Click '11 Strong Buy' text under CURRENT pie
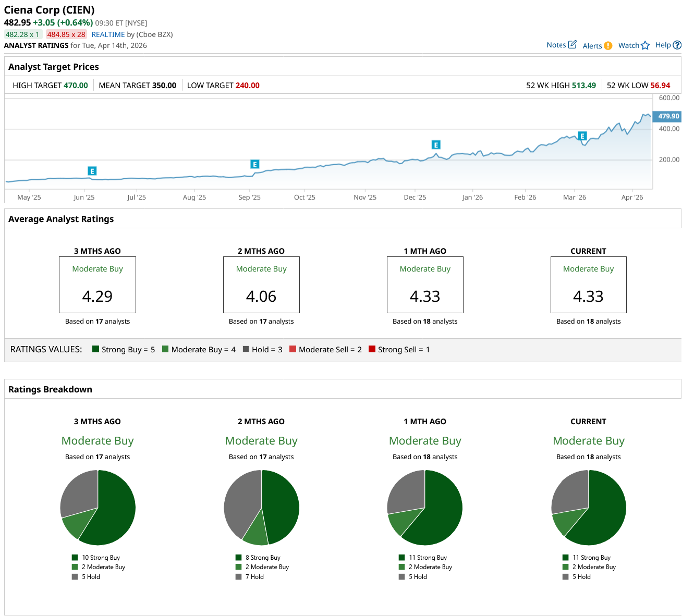 click(591, 558)
